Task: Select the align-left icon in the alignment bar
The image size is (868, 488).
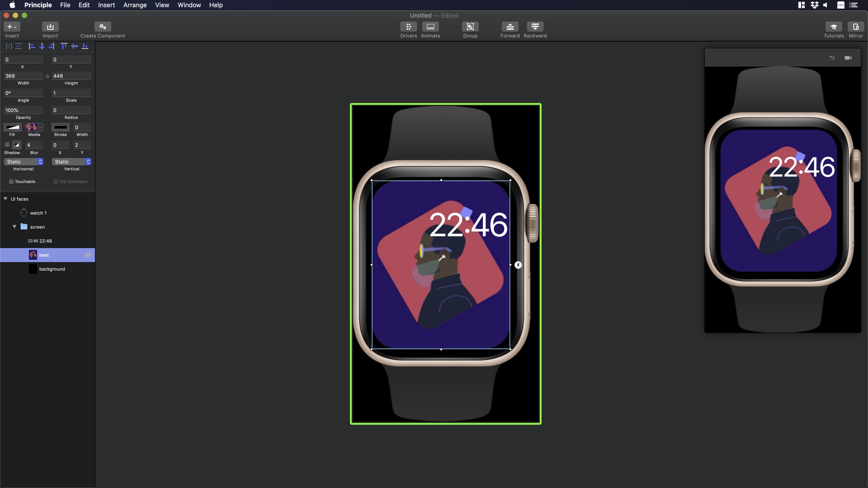Action: (32, 46)
